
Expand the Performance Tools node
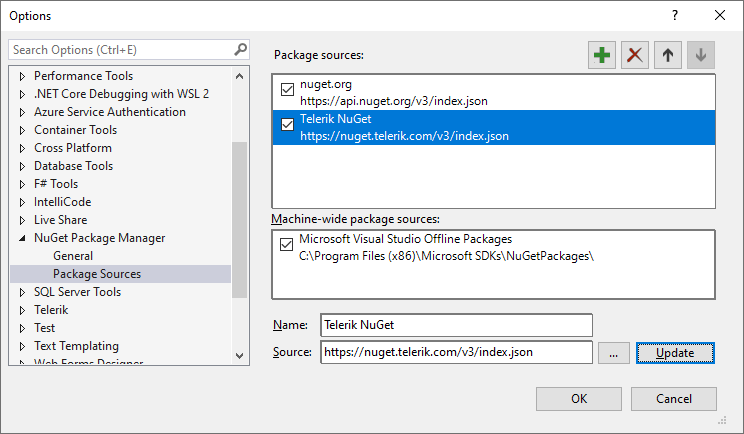pos(22,76)
